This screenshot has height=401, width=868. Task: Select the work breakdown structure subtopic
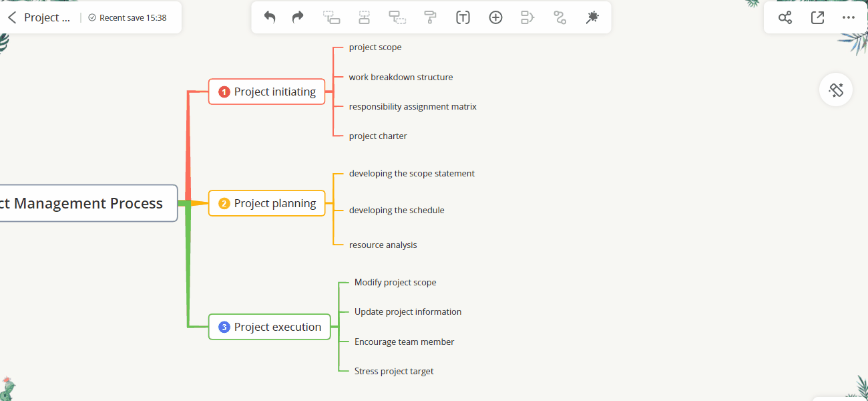401,77
